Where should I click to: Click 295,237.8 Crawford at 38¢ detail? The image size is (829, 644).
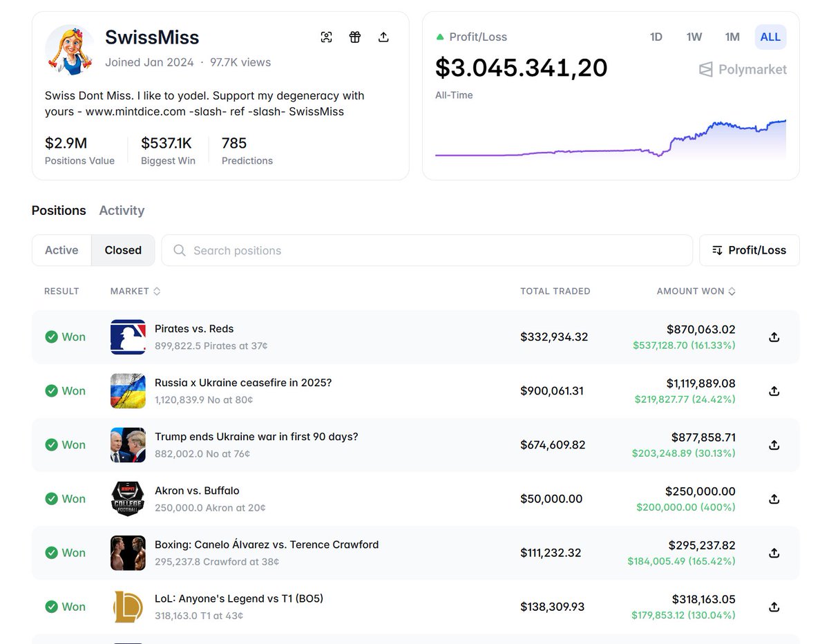(217, 562)
